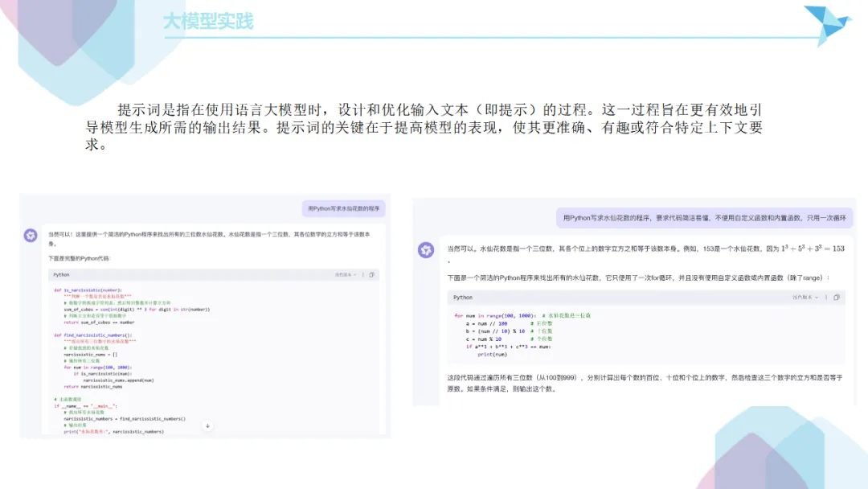Click the blue bird logo on the slide
This screenshot has width=868, height=489.
[828, 24]
